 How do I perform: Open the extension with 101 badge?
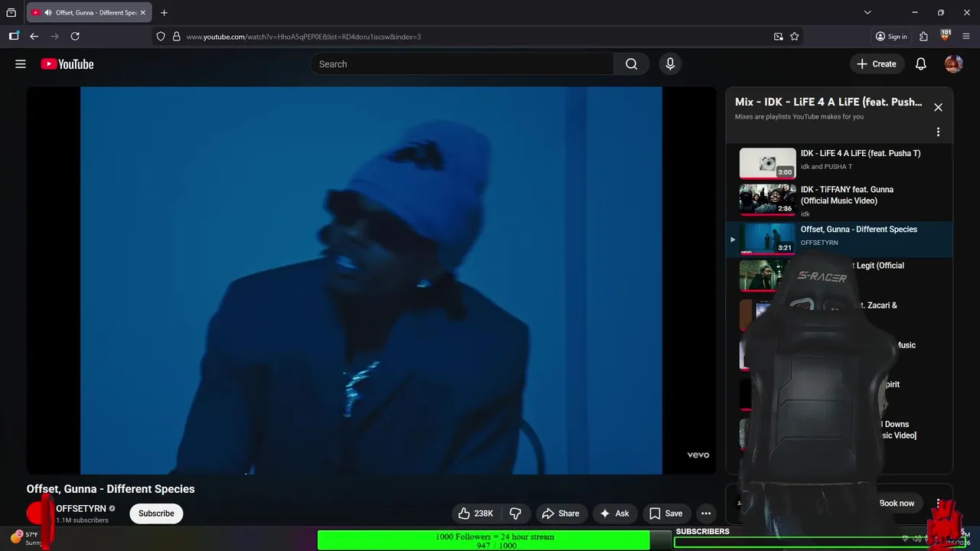tap(946, 35)
